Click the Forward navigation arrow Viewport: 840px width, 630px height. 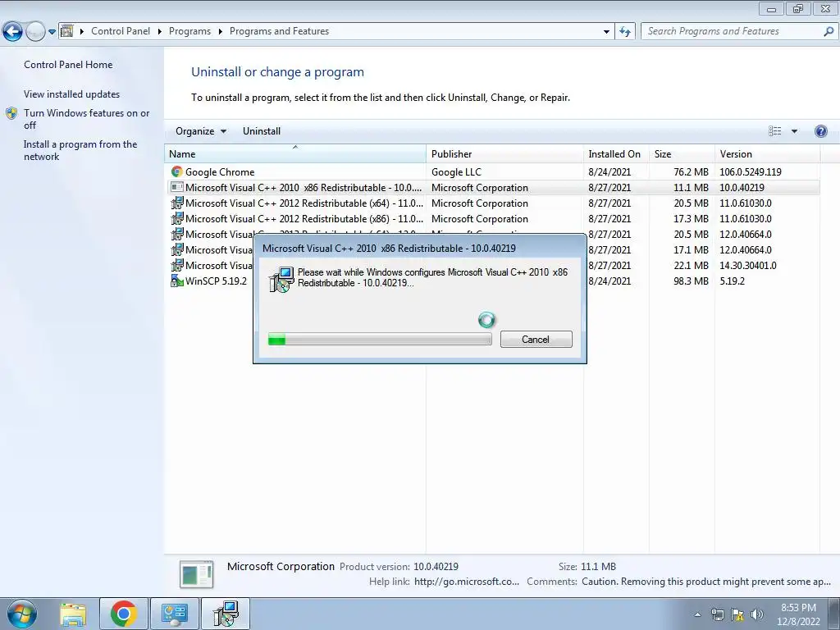point(35,32)
